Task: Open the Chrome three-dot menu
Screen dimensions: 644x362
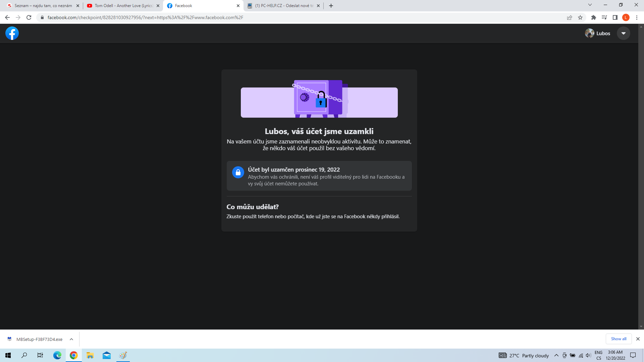Action: click(637, 17)
